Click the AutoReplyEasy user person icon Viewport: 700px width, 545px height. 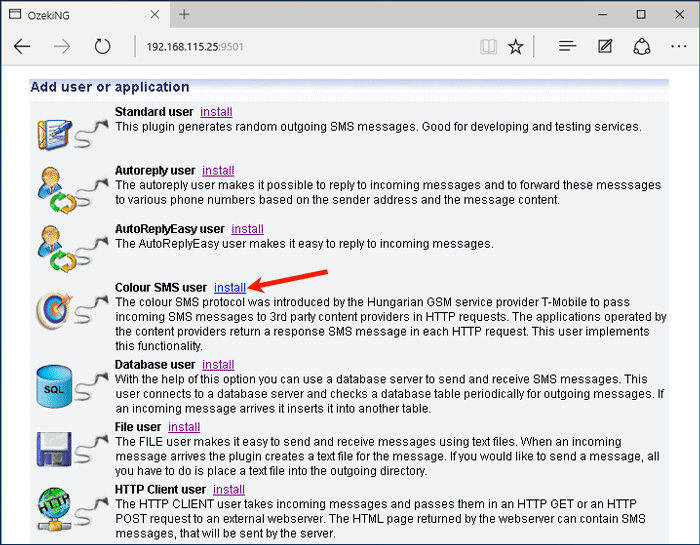click(x=56, y=249)
